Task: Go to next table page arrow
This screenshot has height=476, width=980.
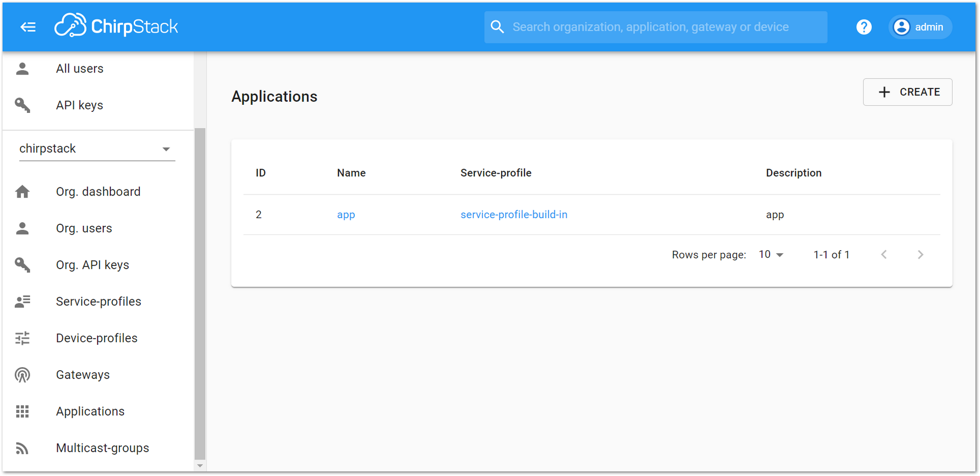Action: 920,254
